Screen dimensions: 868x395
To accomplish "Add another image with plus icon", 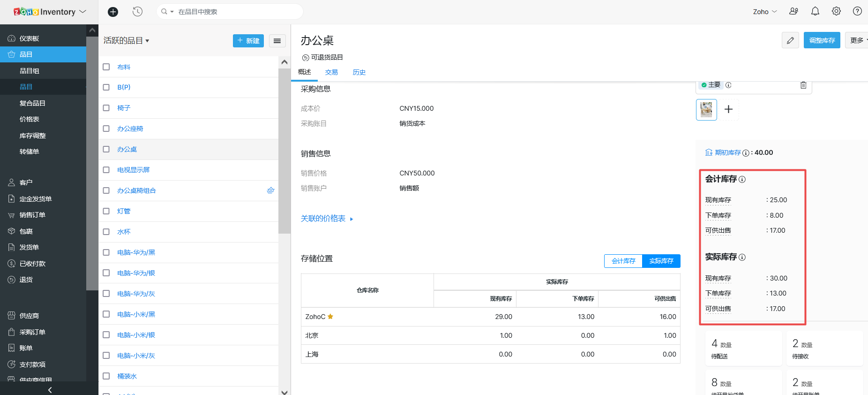I will coord(728,109).
